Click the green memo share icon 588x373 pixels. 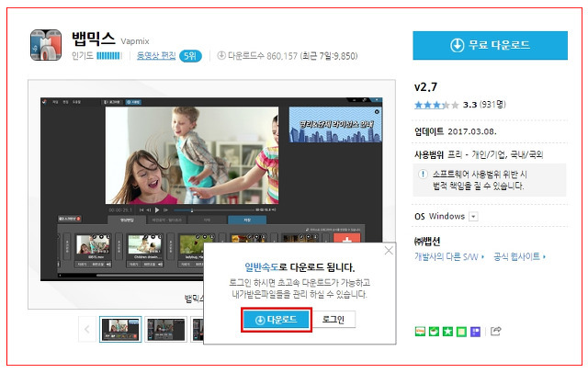pos(461,332)
